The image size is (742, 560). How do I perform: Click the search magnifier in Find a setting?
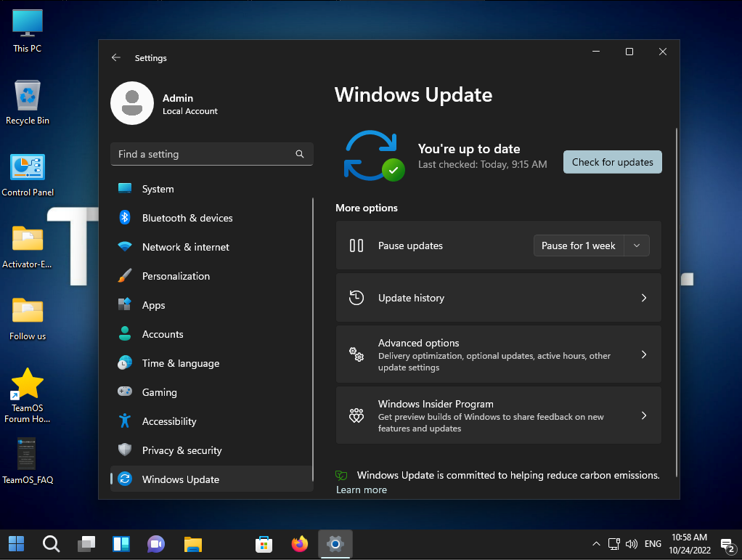[x=300, y=154]
